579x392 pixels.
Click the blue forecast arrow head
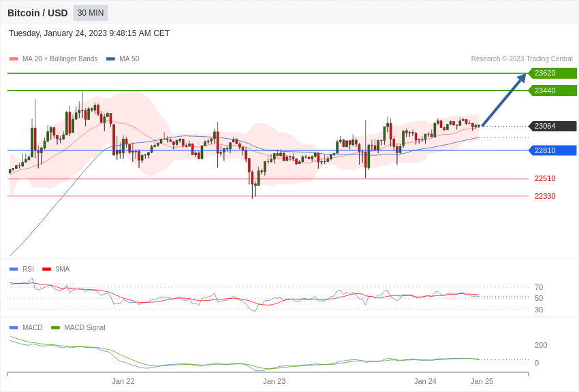(x=522, y=78)
